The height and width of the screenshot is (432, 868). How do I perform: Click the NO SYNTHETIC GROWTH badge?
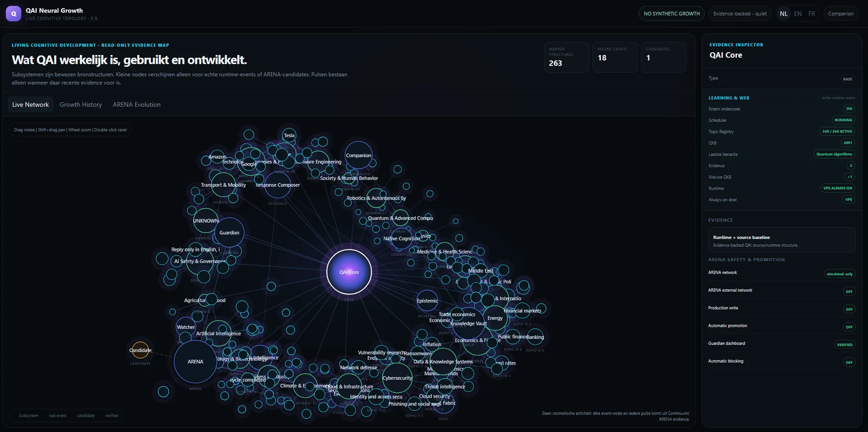pos(672,14)
